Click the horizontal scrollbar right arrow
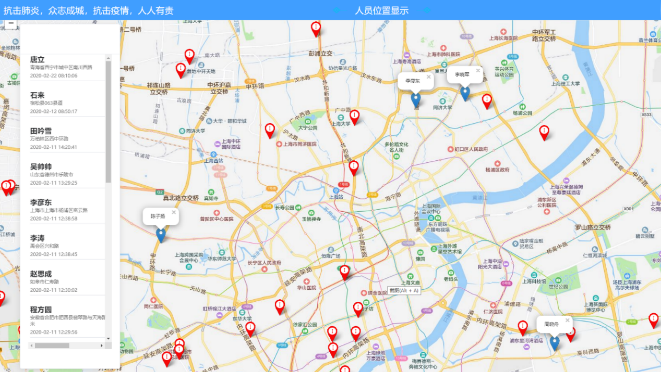The width and height of the screenshot is (661, 372). (x=102, y=345)
